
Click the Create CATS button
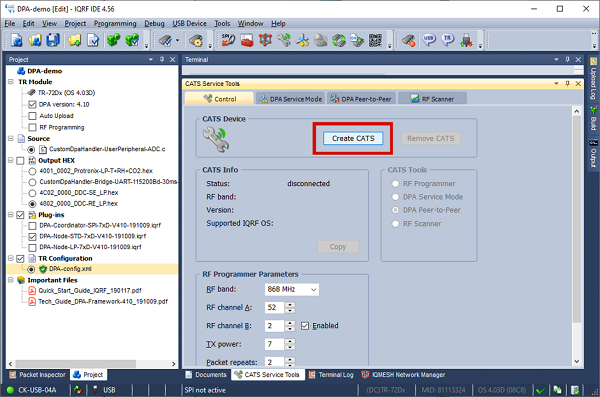click(x=353, y=138)
